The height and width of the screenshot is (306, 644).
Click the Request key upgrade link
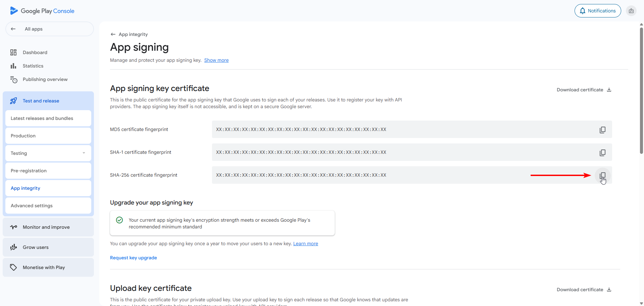(133, 258)
